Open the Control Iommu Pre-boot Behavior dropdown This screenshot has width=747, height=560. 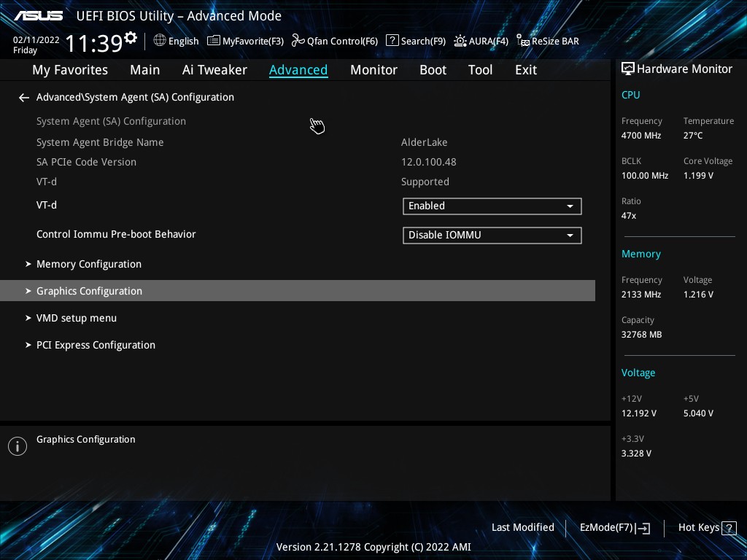coord(492,236)
